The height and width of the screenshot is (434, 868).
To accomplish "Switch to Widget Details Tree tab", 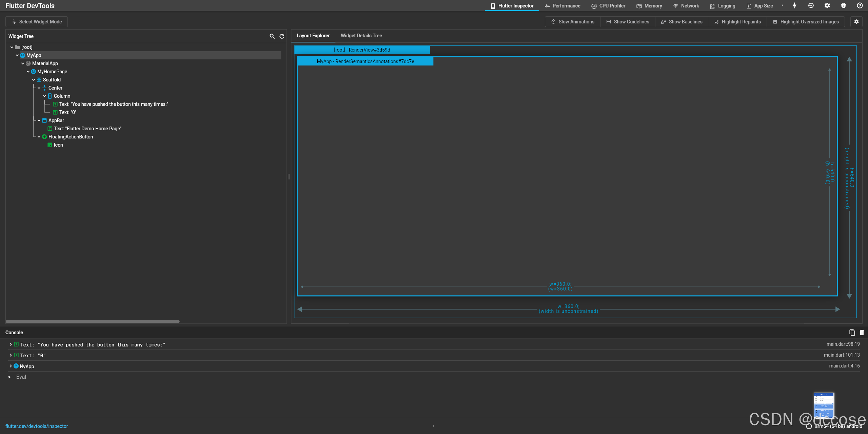I will click(361, 36).
